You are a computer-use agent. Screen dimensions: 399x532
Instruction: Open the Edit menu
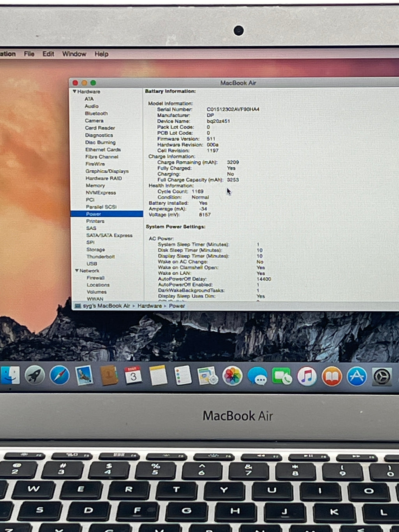point(48,54)
